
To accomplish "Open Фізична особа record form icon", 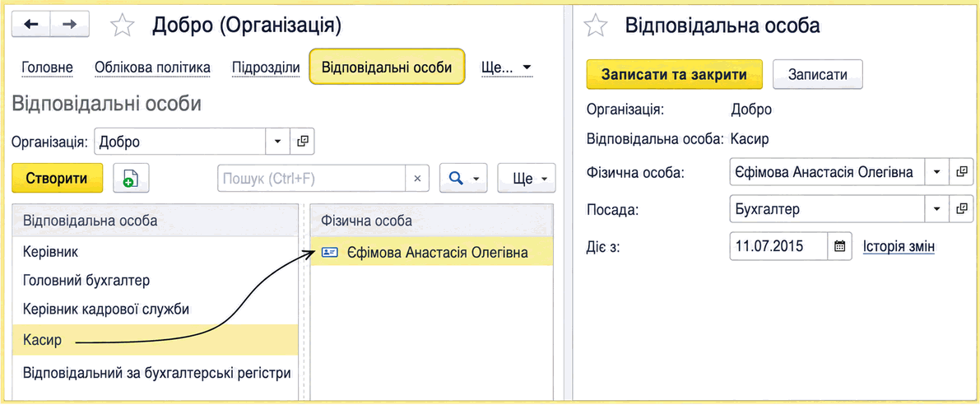I will tap(961, 171).
